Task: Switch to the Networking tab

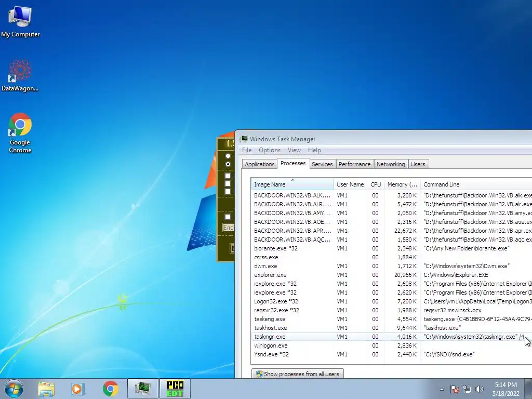Action: tap(391, 164)
